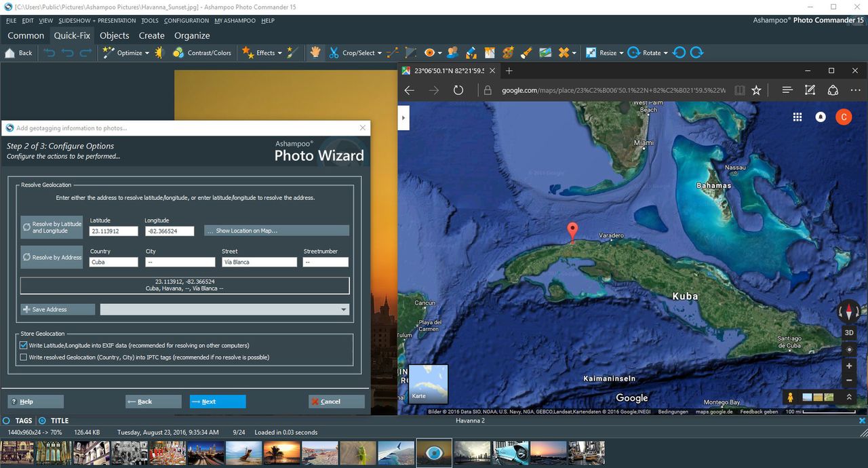Open the Configuration menu
Image resolution: width=868 pixels, height=468 pixels.
pyautogui.click(x=186, y=20)
